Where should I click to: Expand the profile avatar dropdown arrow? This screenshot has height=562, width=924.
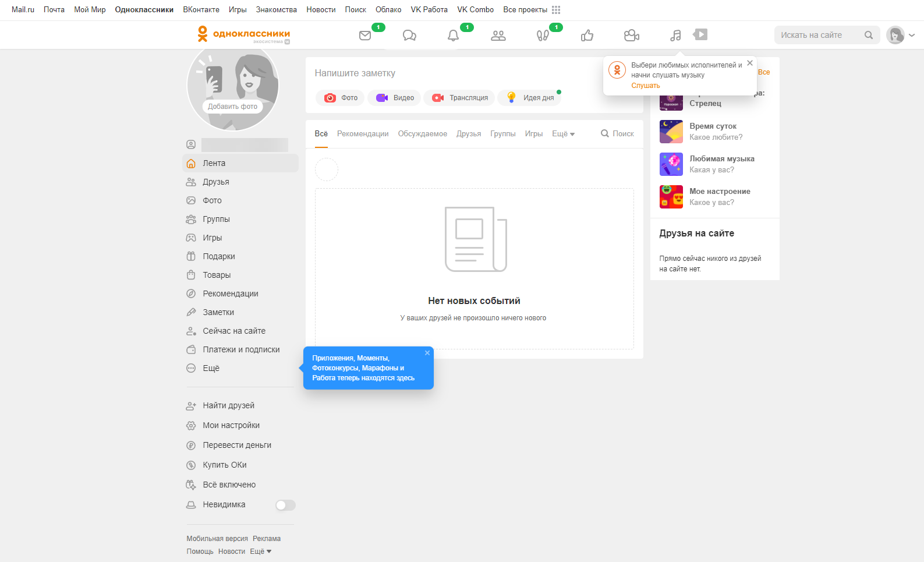point(912,36)
